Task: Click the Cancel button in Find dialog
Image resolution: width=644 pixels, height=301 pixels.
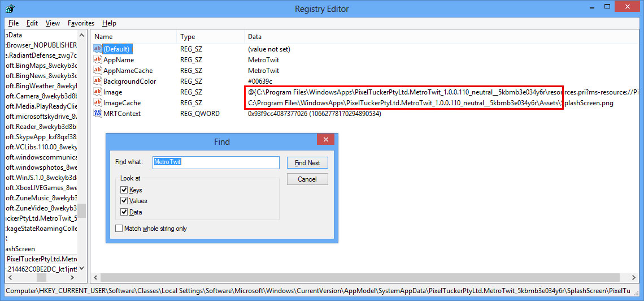Action: [x=307, y=179]
